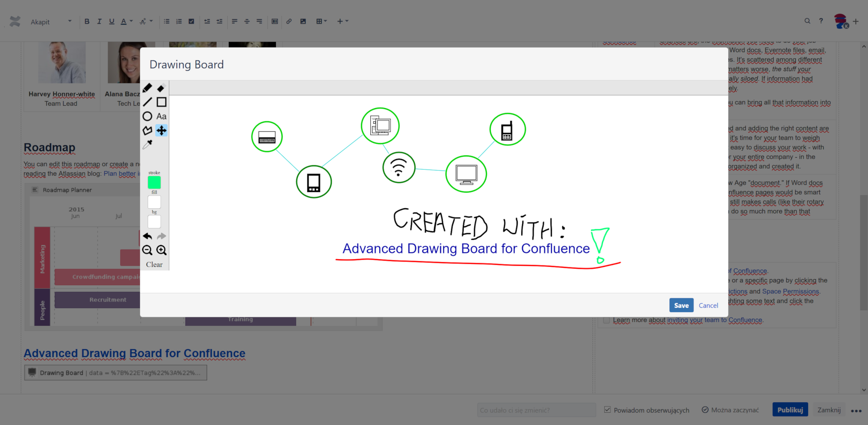
Task: Open inviting your team to Confluence link
Action: click(x=714, y=320)
